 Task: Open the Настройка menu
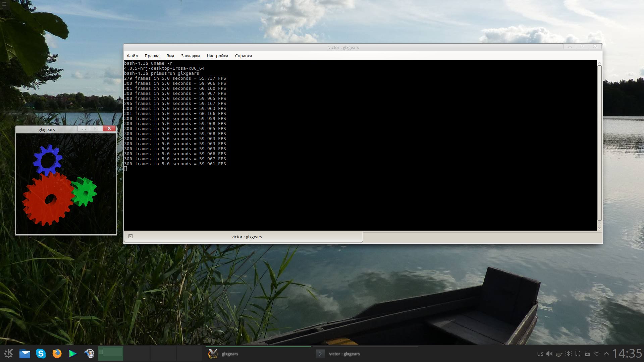coord(217,56)
